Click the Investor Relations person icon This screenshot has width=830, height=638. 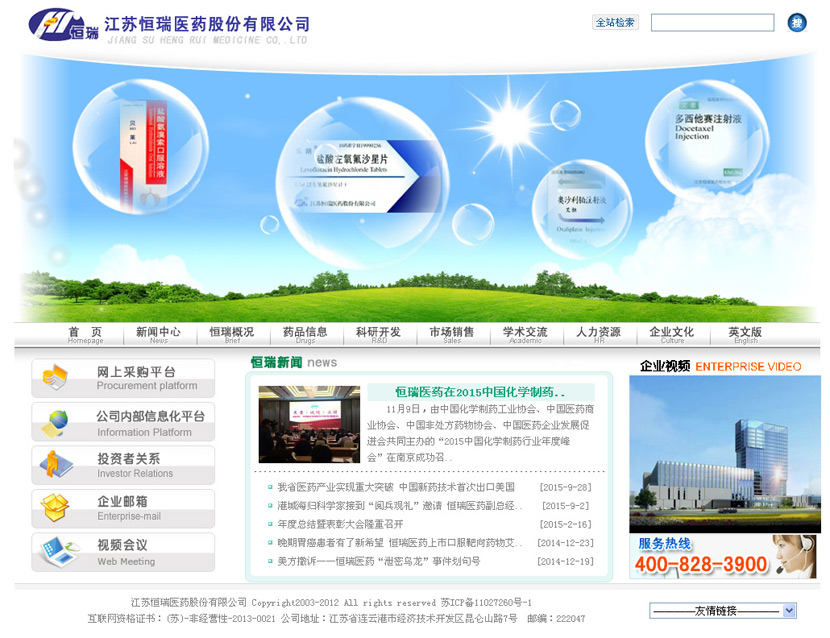(55, 465)
